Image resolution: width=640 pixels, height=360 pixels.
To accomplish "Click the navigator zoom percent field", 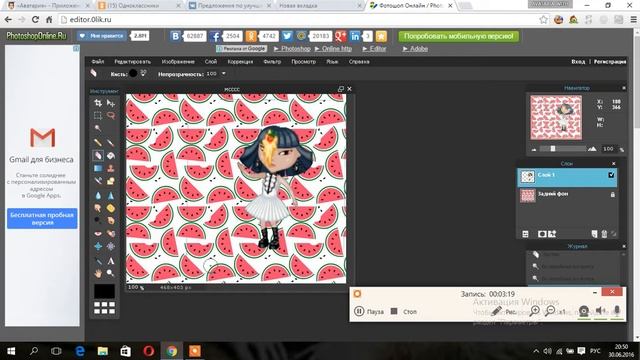I will coord(608,149).
